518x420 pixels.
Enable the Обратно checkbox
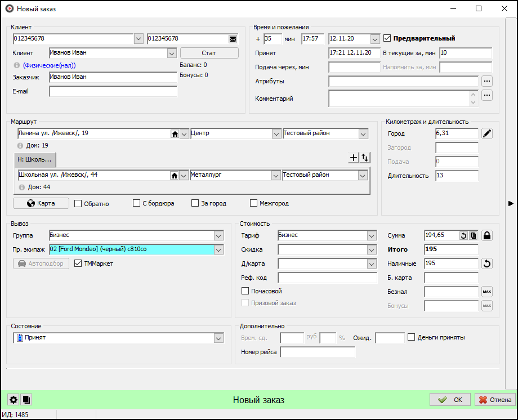78,204
